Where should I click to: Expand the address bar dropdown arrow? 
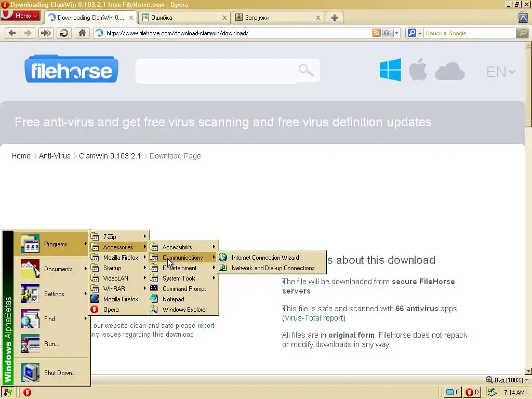(396, 33)
